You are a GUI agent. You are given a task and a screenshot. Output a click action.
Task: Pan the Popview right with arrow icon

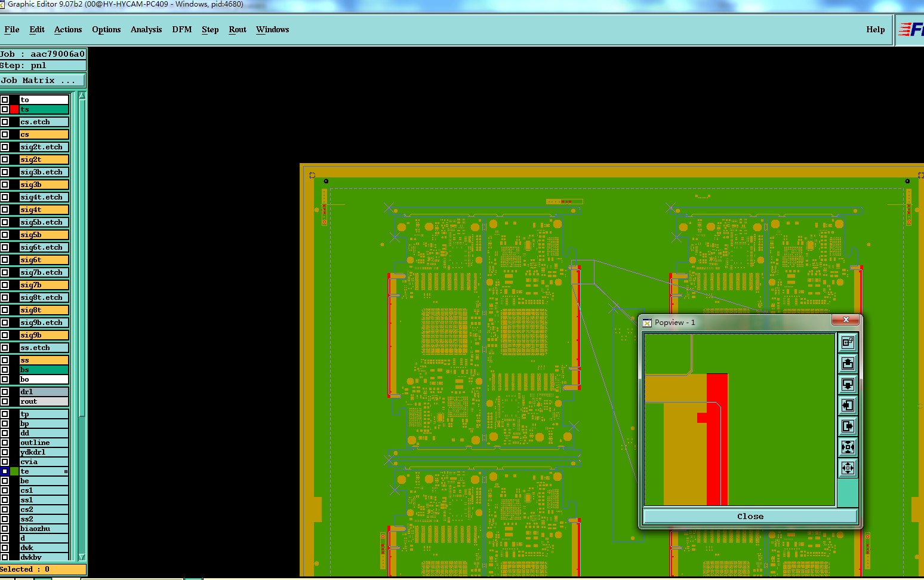(848, 426)
